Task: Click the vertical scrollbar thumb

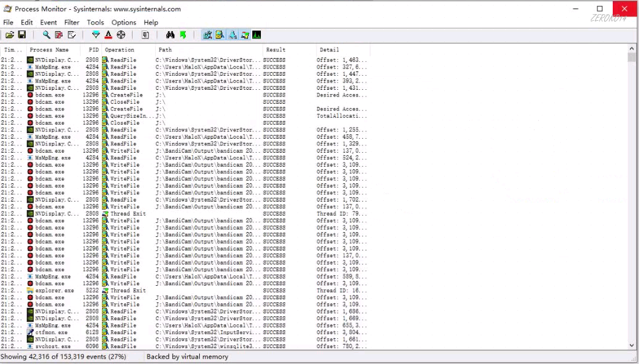Action: [632, 57]
